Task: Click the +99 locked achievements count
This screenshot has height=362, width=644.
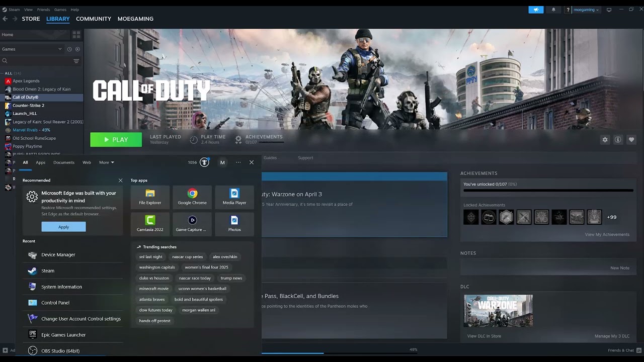Action: (x=611, y=217)
